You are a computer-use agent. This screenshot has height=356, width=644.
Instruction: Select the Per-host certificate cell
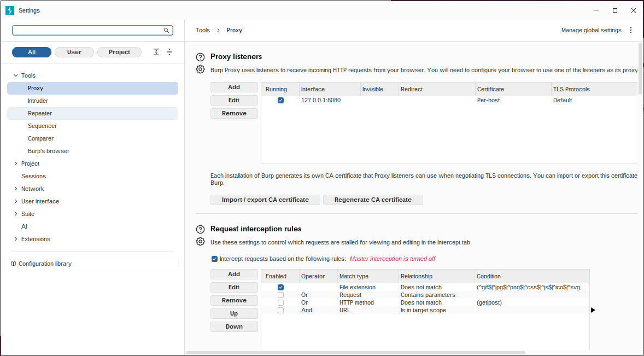[x=513, y=100]
